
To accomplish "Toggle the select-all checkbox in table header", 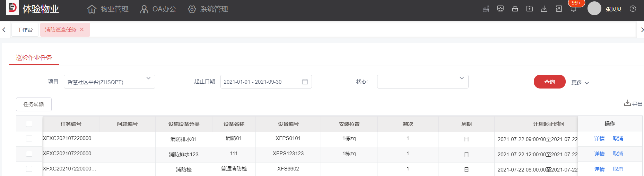I will [x=29, y=124].
